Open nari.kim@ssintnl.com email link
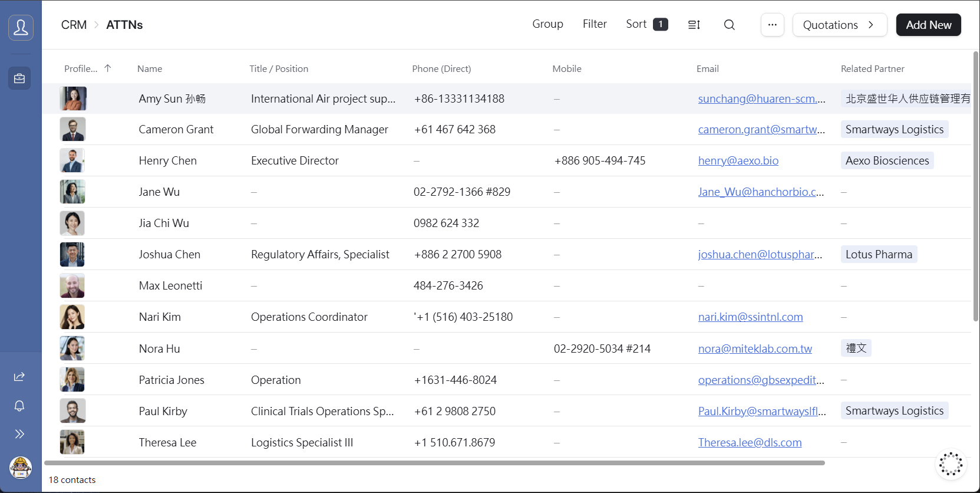980x493 pixels. click(x=750, y=317)
